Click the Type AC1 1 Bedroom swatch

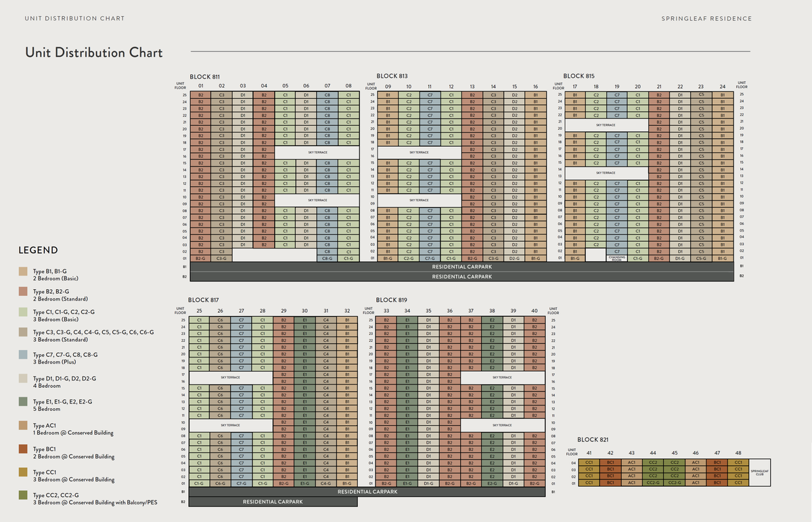(22, 425)
